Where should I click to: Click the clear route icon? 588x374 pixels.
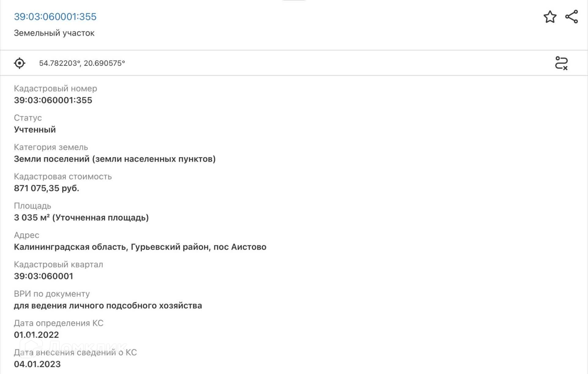(x=561, y=63)
